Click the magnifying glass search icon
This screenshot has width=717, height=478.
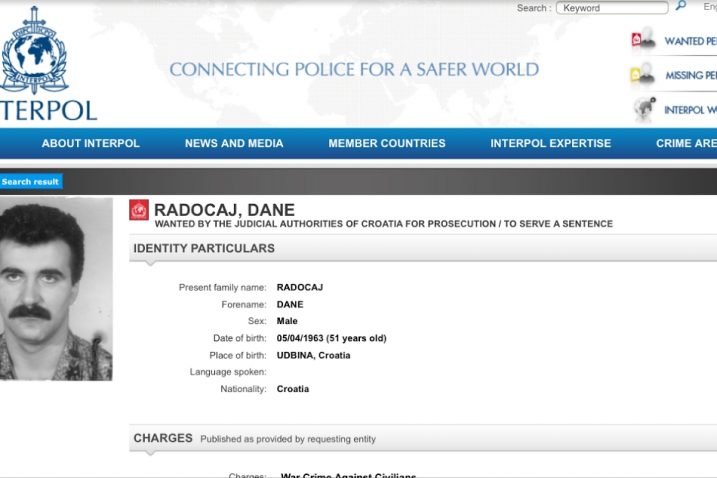681,7
